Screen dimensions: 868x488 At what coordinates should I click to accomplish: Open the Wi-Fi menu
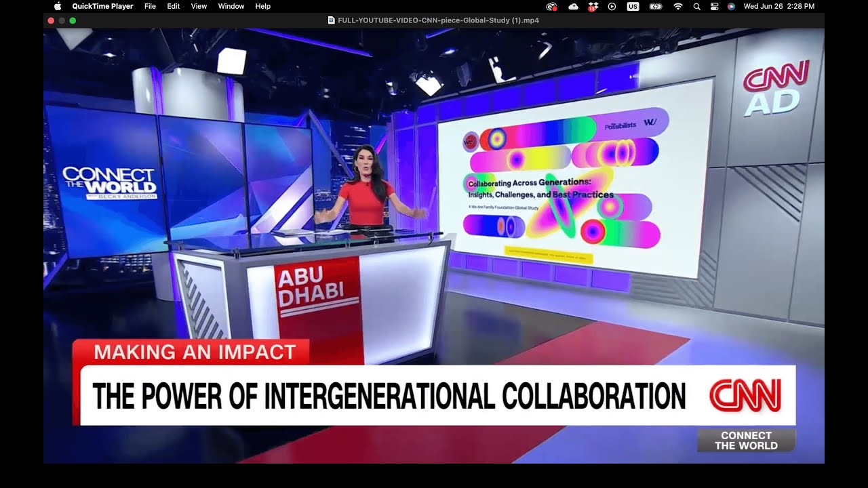point(677,6)
